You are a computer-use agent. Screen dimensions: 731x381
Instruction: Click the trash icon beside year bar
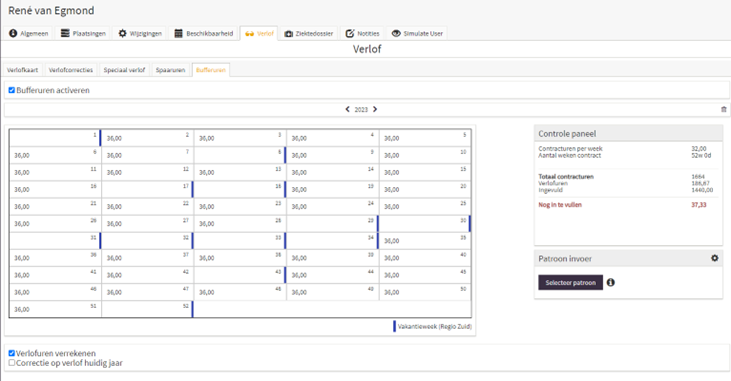pos(724,109)
